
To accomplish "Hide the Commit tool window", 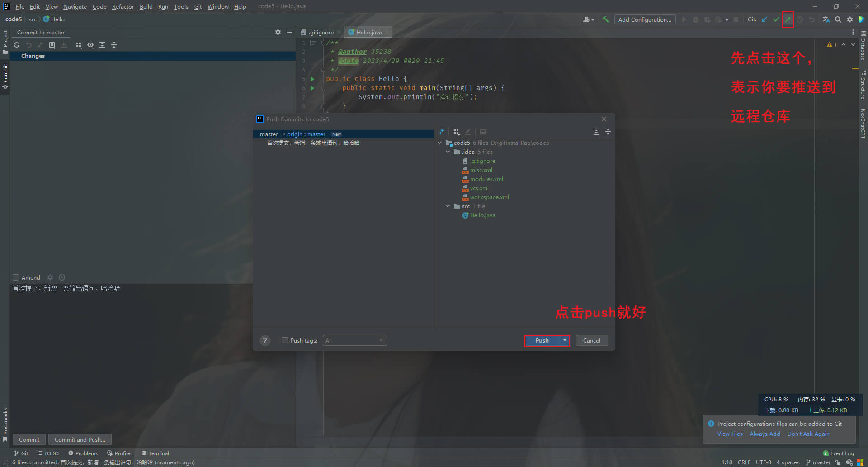I will point(290,32).
